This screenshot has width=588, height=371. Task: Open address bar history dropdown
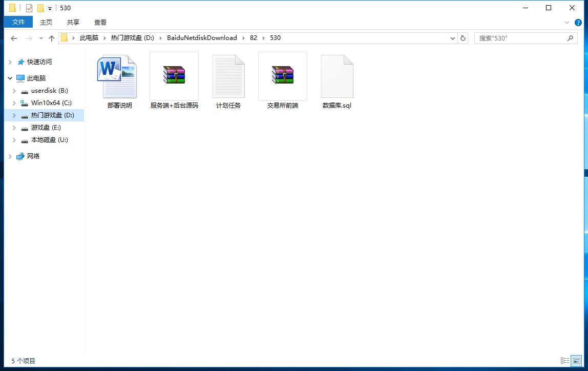tap(453, 38)
